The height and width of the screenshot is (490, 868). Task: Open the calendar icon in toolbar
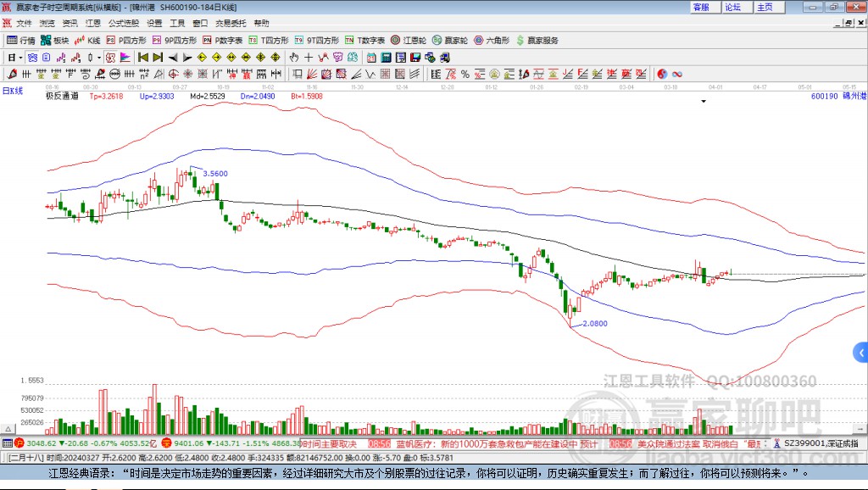[x=372, y=58]
